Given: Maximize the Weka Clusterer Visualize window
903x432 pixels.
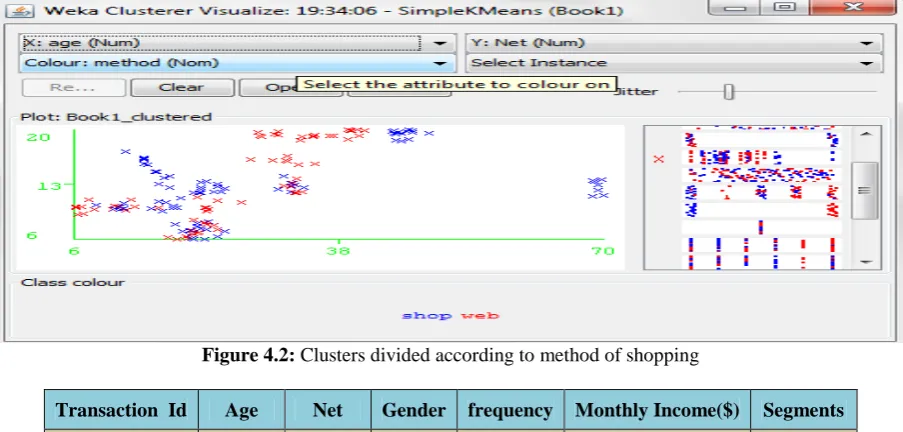Looking at the screenshot, I should click(x=783, y=7).
